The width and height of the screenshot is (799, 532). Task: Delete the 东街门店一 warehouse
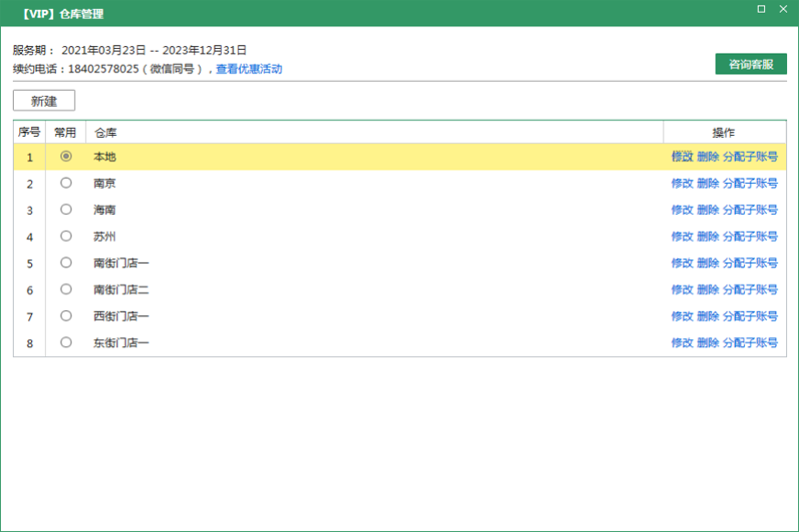point(707,343)
